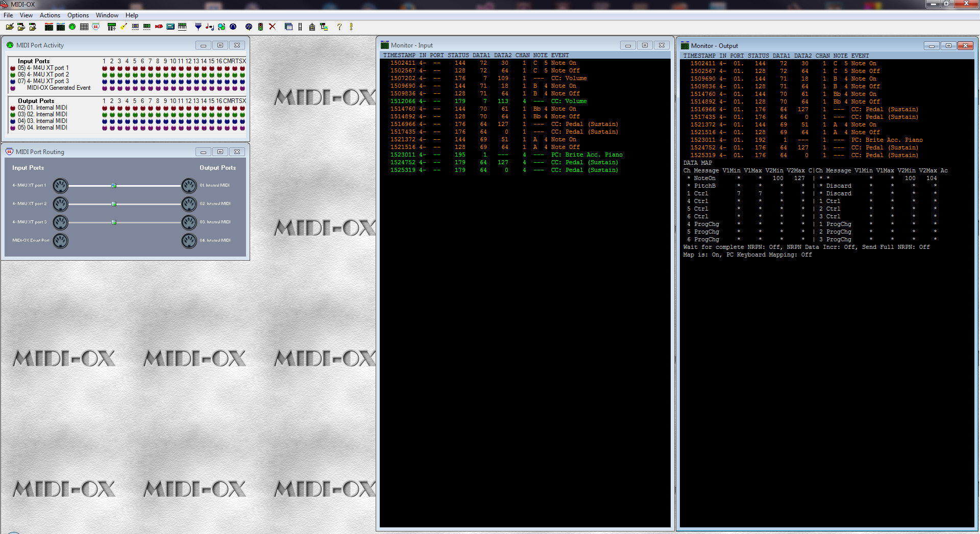Click the green-digit counter toolbar icon

click(x=147, y=27)
